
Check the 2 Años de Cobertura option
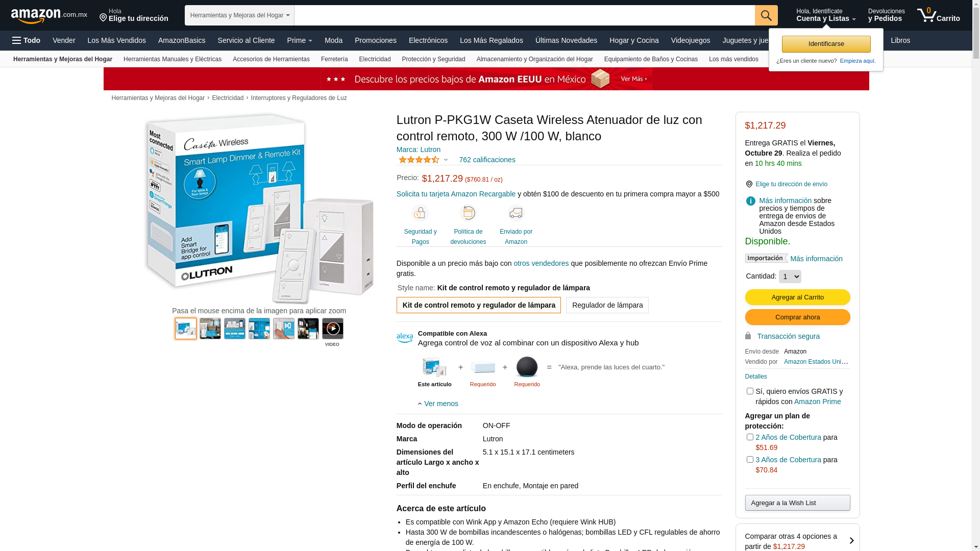click(750, 437)
